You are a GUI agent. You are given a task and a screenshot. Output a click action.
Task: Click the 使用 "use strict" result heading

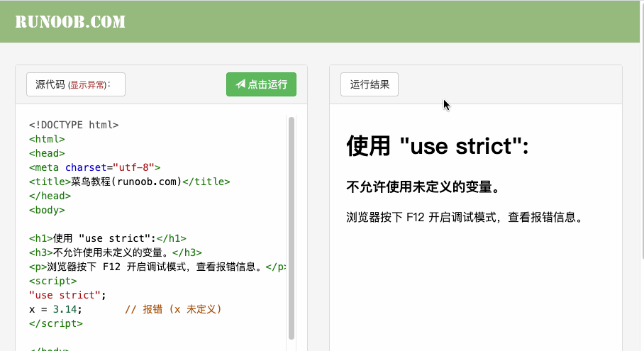click(x=438, y=146)
